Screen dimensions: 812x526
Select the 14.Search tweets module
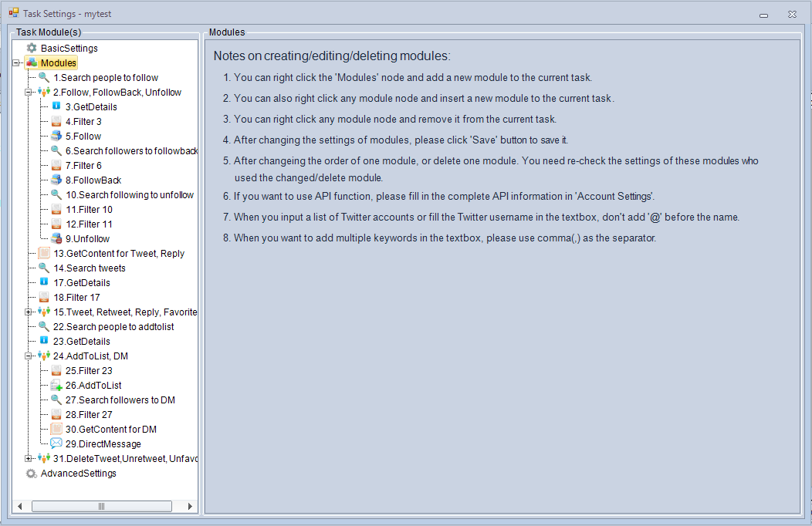89,268
